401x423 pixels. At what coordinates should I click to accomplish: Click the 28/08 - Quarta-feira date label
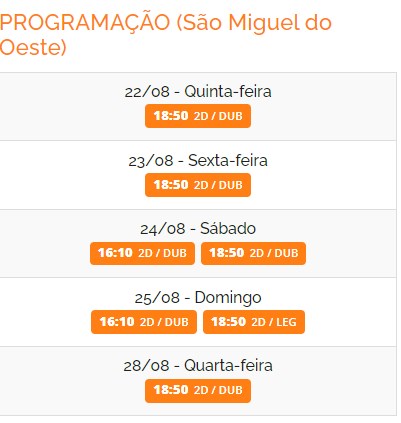[198, 365]
